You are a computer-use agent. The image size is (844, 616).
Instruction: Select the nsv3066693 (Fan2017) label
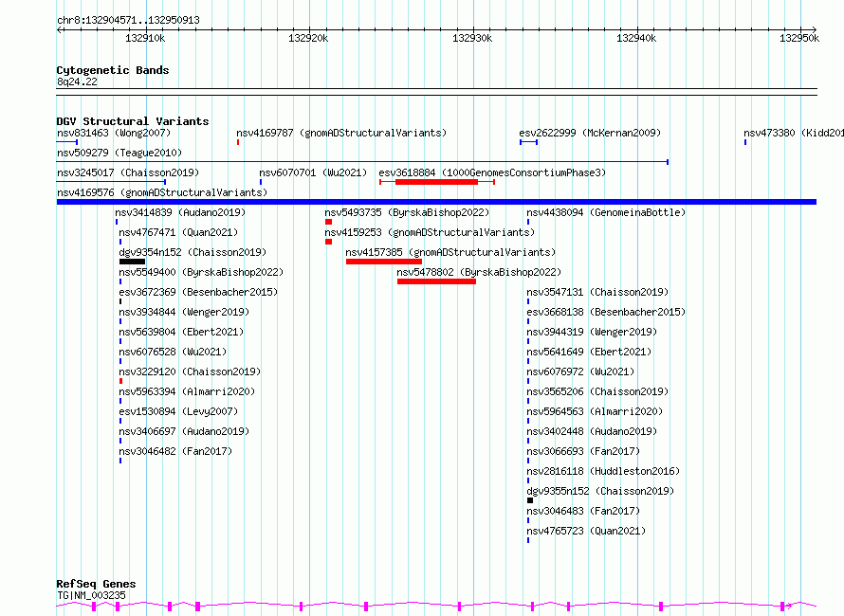[583, 451]
